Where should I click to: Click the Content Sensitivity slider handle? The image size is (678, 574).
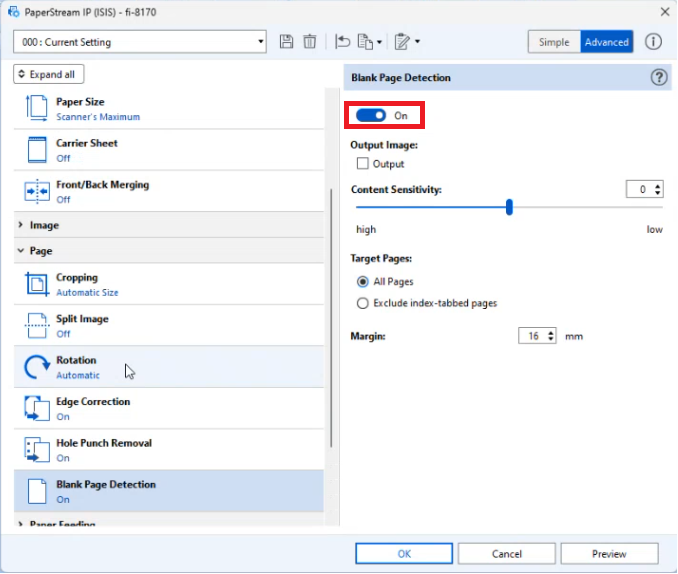click(x=509, y=207)
